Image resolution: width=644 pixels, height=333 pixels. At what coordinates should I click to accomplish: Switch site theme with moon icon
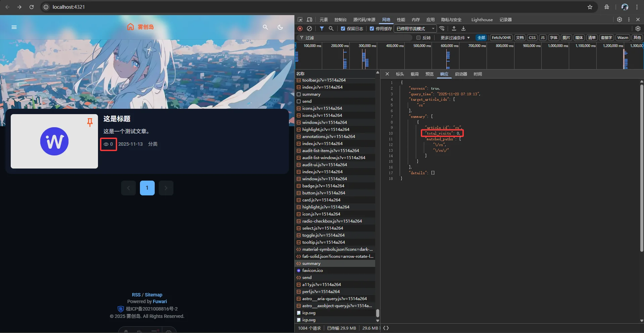coord(280,27)
